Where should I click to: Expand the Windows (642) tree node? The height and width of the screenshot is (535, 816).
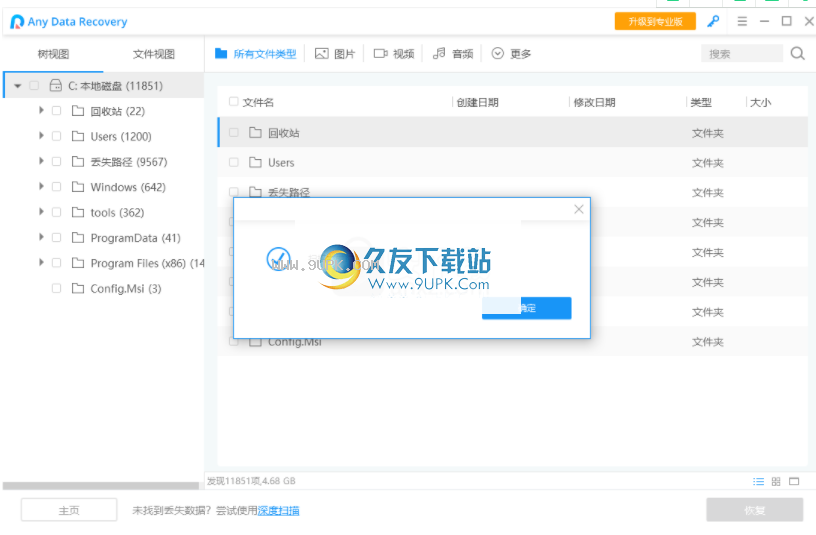[x=41, y=186]
